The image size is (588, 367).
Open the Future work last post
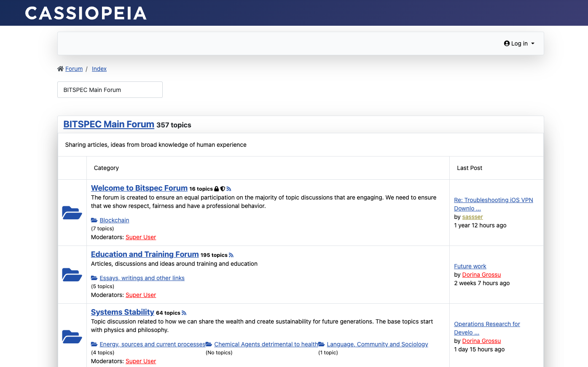click(x=470, y=266)
